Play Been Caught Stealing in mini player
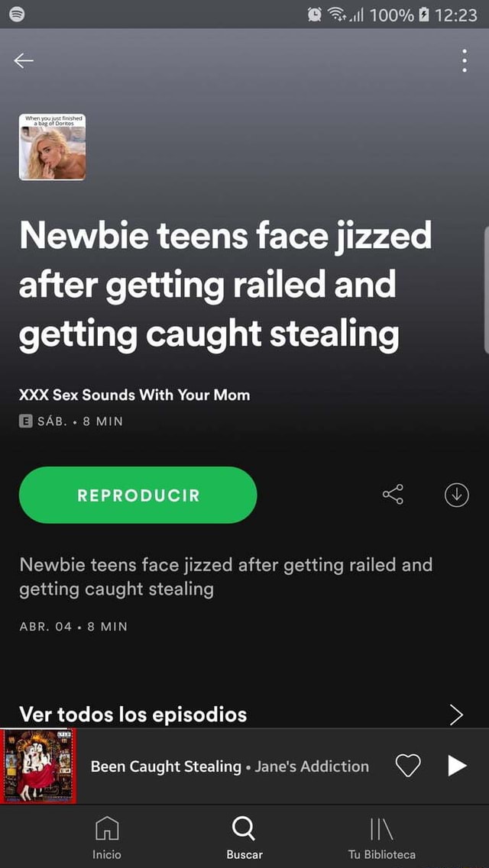489x868 pixels. point(457,766)
